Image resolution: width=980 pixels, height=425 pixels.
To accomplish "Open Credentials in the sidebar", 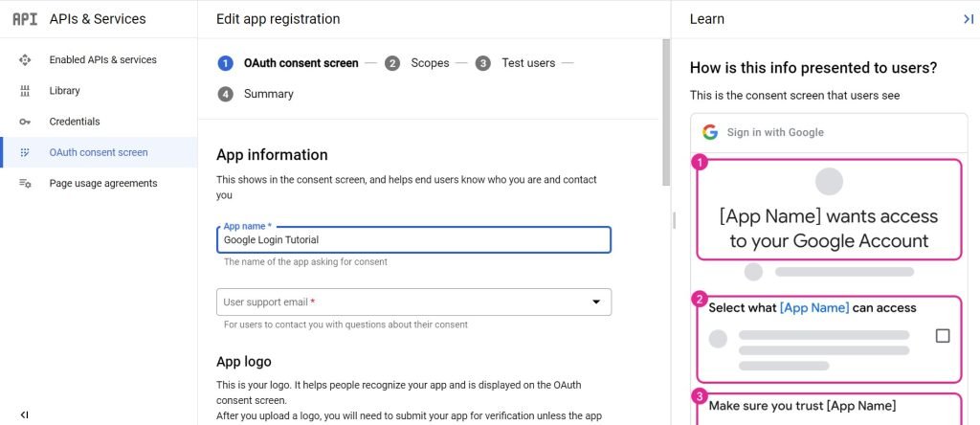I will click(x=75, y=122).
